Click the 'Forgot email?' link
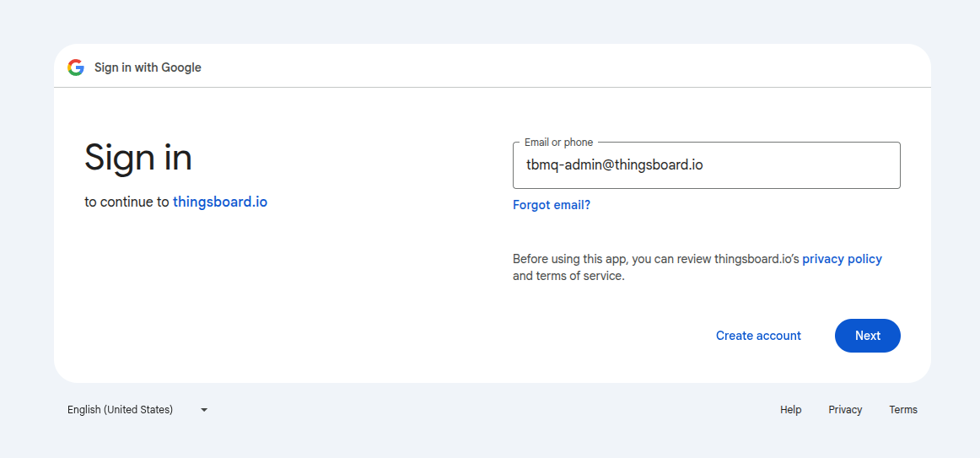 click(x=552, y=205)
